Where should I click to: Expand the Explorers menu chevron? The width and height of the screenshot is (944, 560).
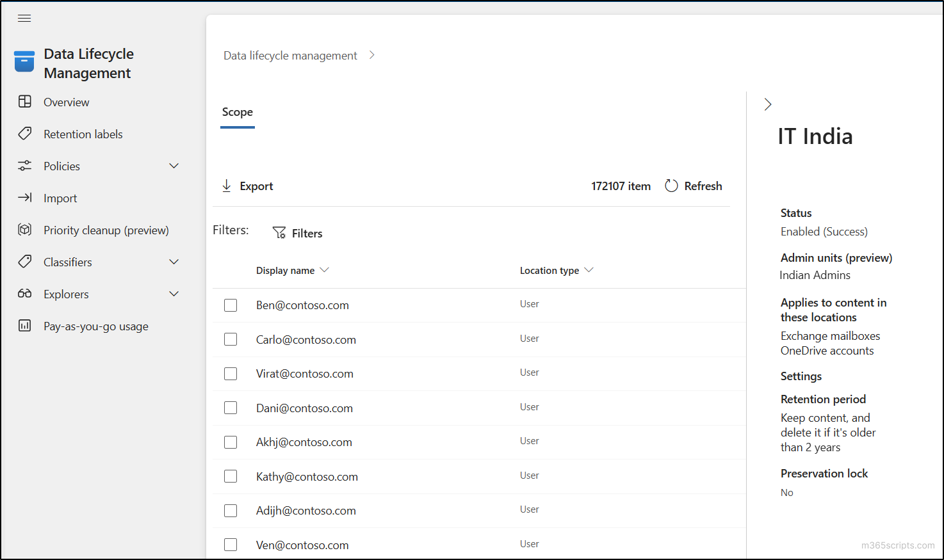174,294
